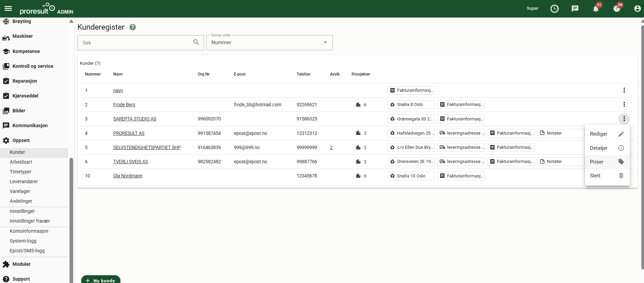Click the search magnifier icon
The image size is (644, 283).
[196, 42]
